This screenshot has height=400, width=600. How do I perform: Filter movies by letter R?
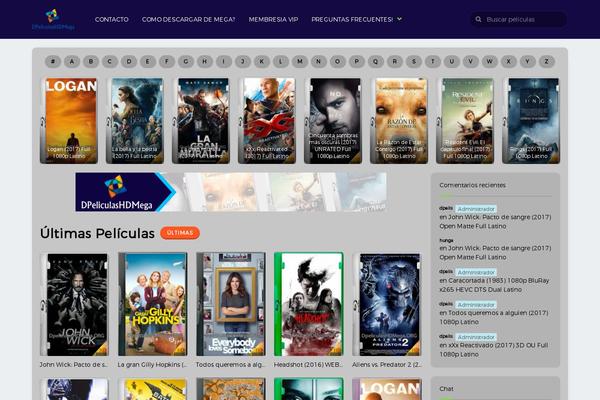tap(395, 61)
